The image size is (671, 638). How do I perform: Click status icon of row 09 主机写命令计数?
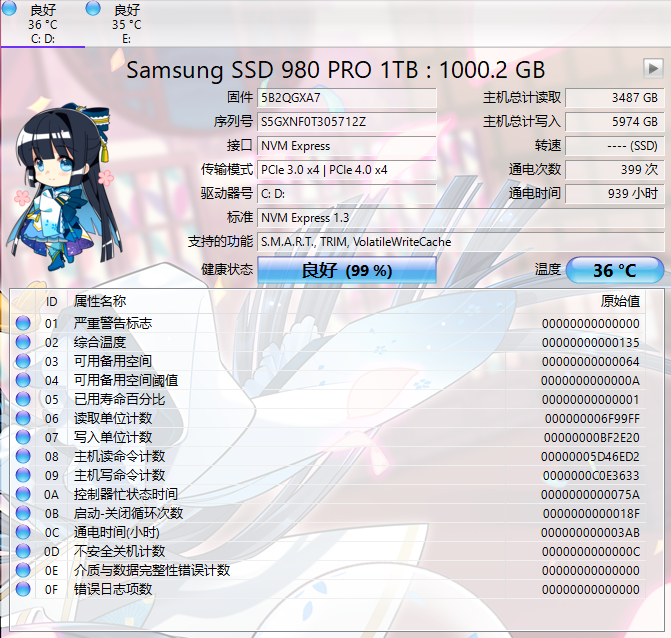(x=23, y=475)
